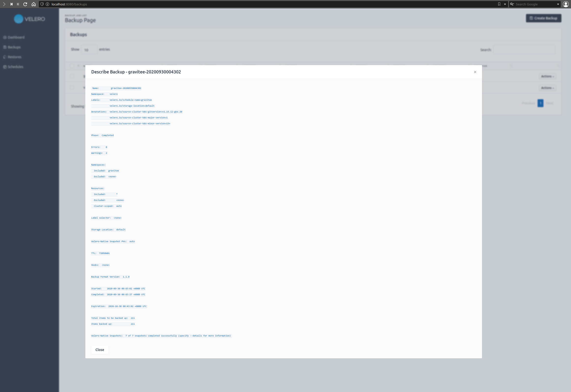Viewport: 571px width, 392px height.
Task: Click the browser fast-forward navigation icon
Action: [18, 4]
